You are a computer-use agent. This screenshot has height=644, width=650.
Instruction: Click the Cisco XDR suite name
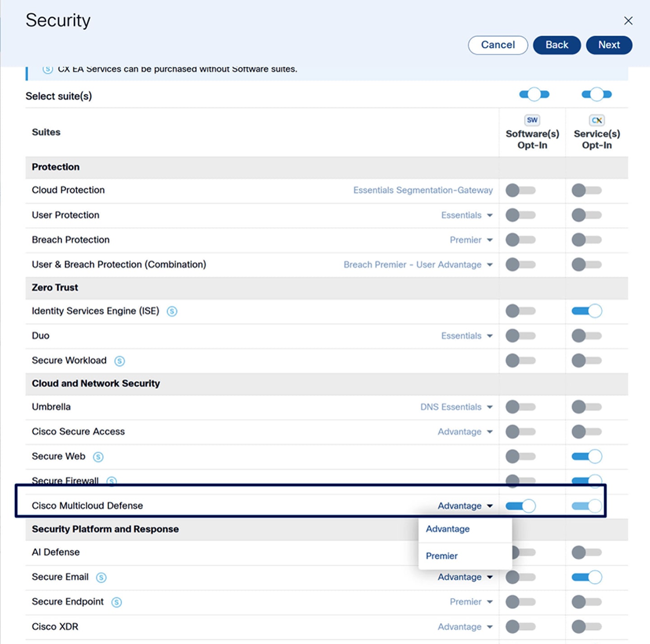click(55, 627)
